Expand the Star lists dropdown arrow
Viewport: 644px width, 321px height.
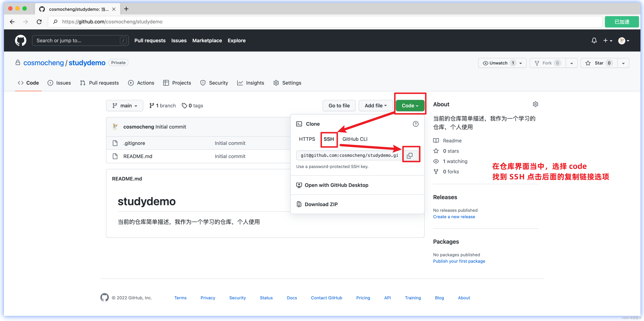[x=623, y=63]
